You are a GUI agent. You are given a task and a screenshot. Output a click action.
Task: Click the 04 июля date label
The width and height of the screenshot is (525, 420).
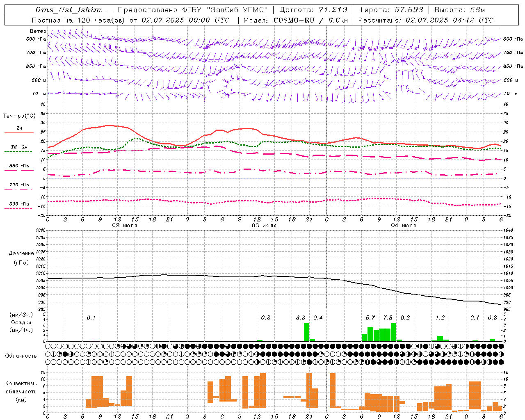[x=404, y=226]
